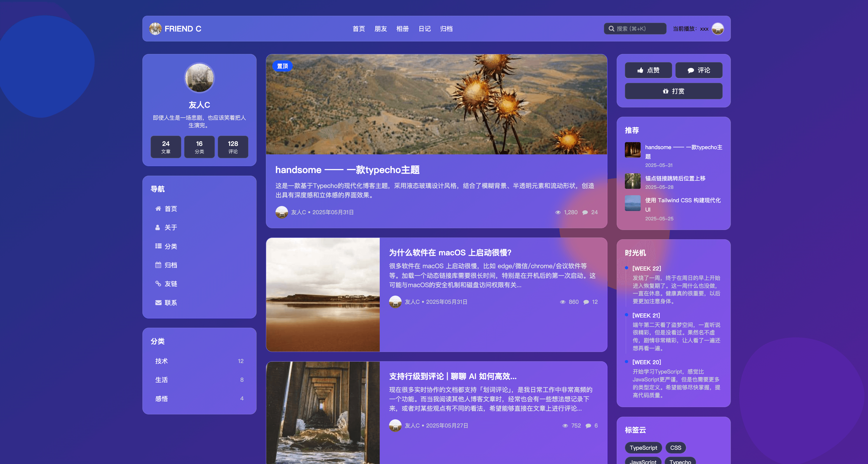Screen dimensions: 868x464
Task: Click the calendar icon beside 归档 in the 导航 sidebar
Action: [x=158, y=265]
